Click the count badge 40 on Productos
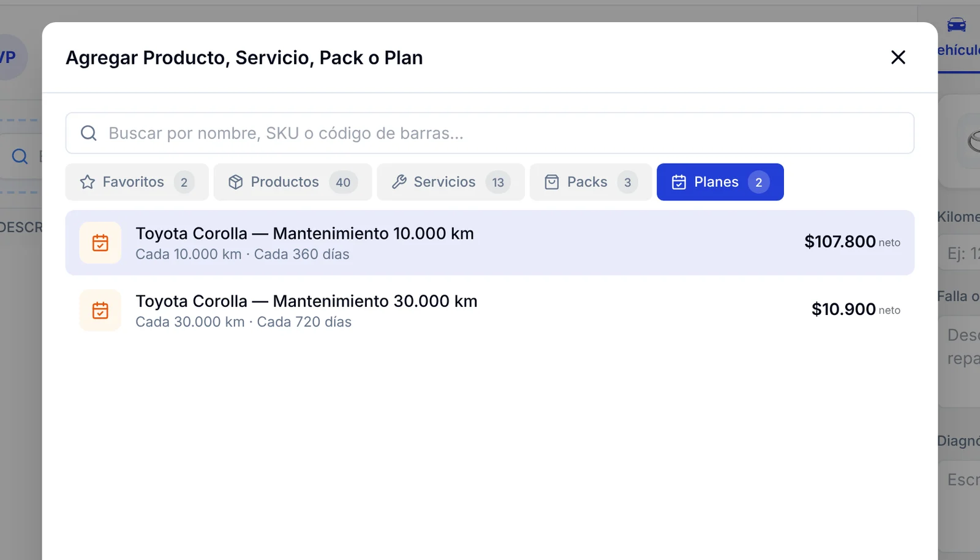The image size is (980, 560). (343, 182)
